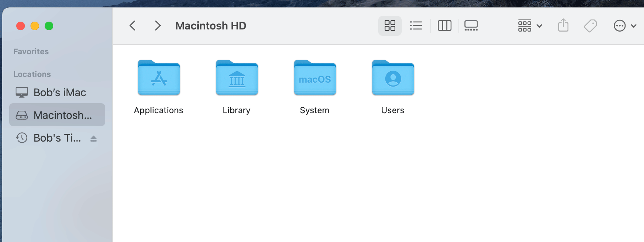The height and width of the screenshot is (242, 644).
Task: Close the Finder window with red button
Action: pos(21,26)
